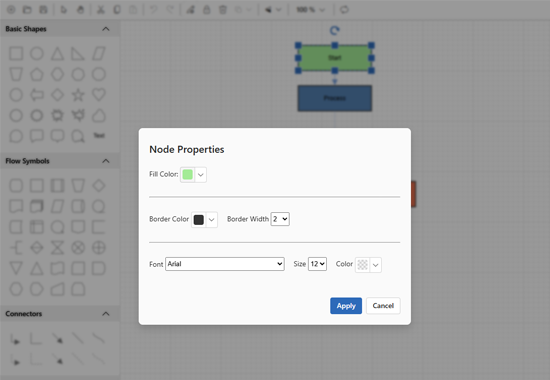Image resolution: width=550 pixels, height=380 pixels.
Task: Pick the hourglass collate flow symbol
Action: 58,248
